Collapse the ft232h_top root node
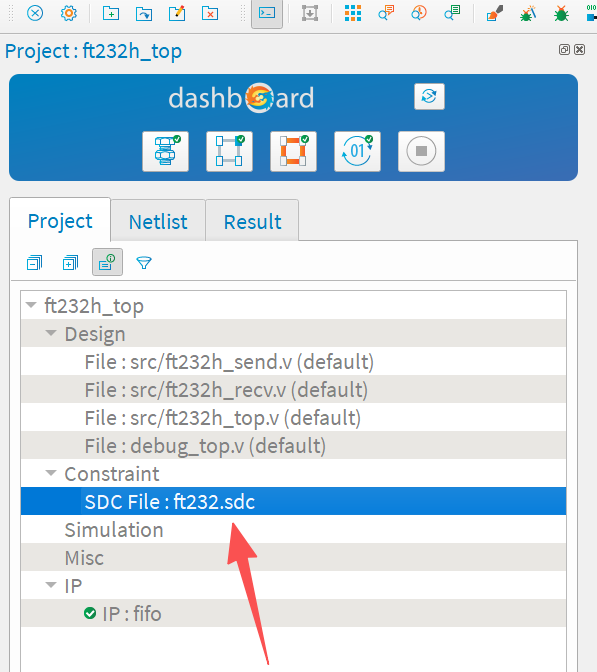The image size is (597, 672). pos(31,305)
